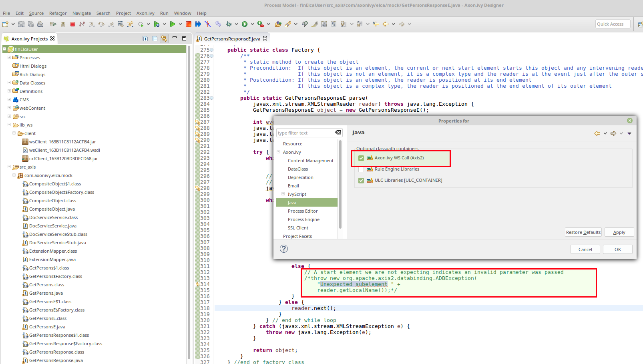This screenshot has height=364, width=643.
Task: Click the blue fast-forward engine icon
Action: pyautogui.click(x=198, y=24)
